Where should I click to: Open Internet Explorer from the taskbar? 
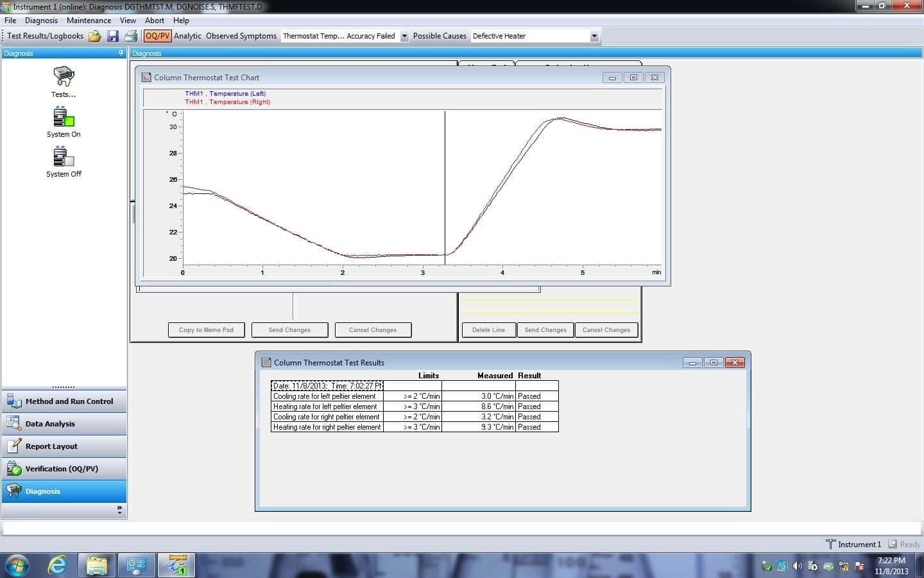tap(57, 565)
